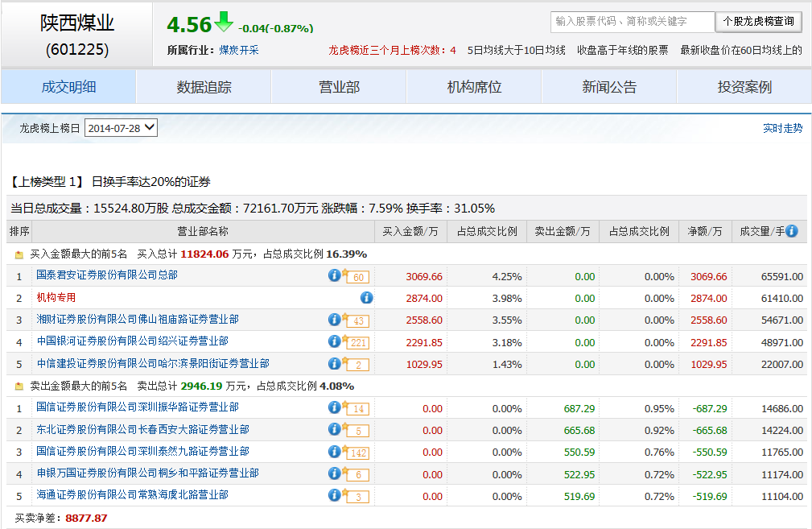Image resolution: width=812 pixels, height=529 pixels.
Task: Open 东北证券长春西安大路证券营业部 link
Action: [143, 429]
